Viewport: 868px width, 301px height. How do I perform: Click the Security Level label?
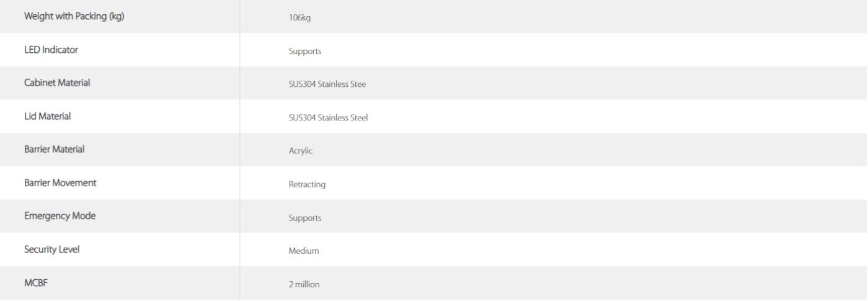coord(51,249)
